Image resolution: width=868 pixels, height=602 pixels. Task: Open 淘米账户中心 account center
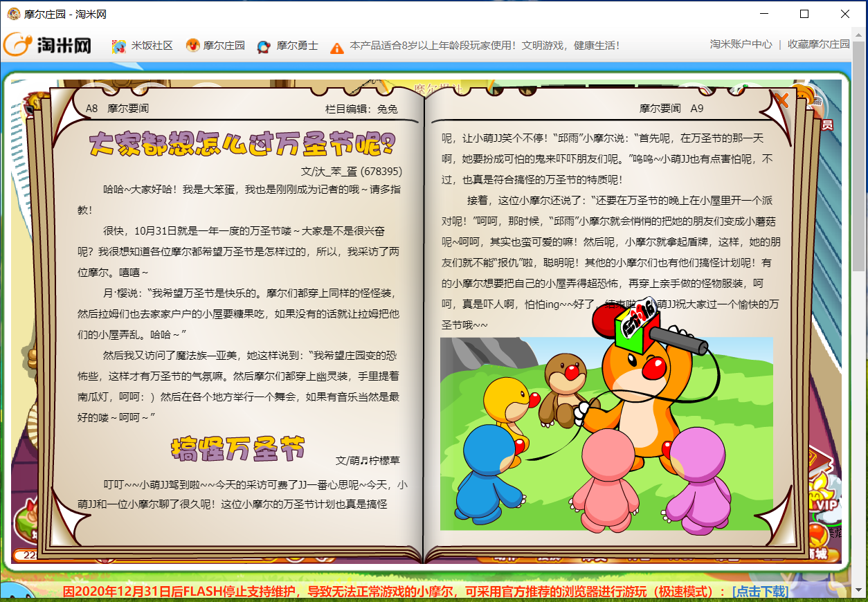click(741, 44)
